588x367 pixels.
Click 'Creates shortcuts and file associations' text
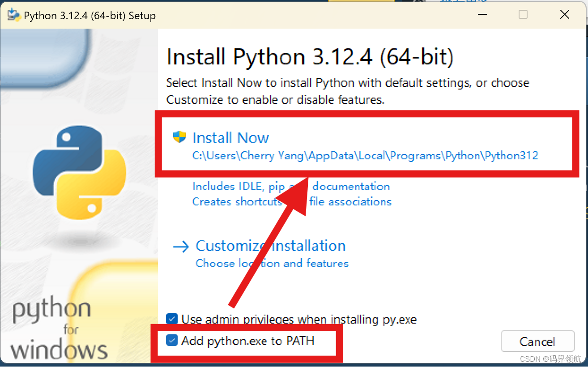[x=292, y=202]
